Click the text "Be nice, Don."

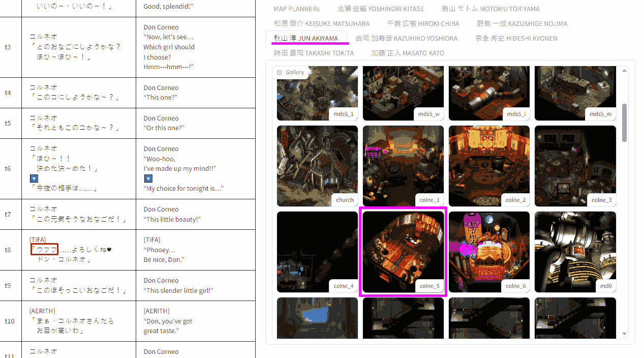[164, 259]
